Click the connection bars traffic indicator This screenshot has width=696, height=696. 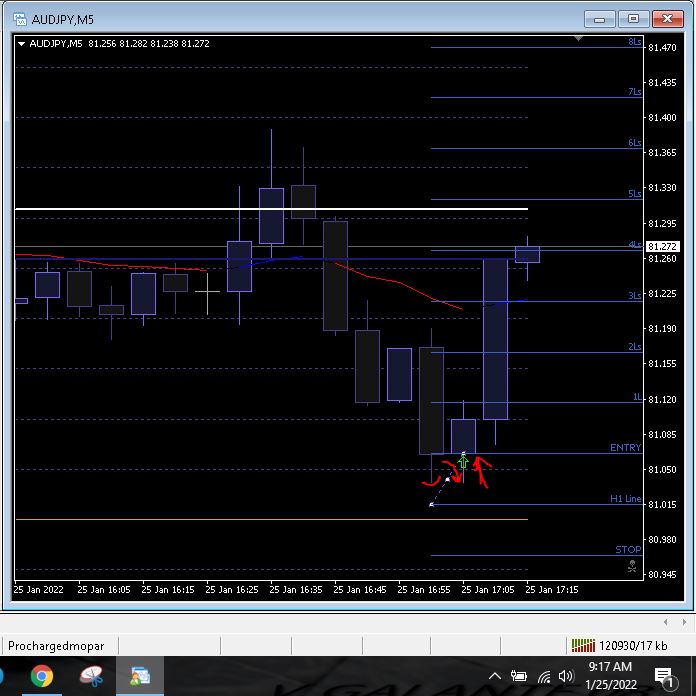(583, 645)
